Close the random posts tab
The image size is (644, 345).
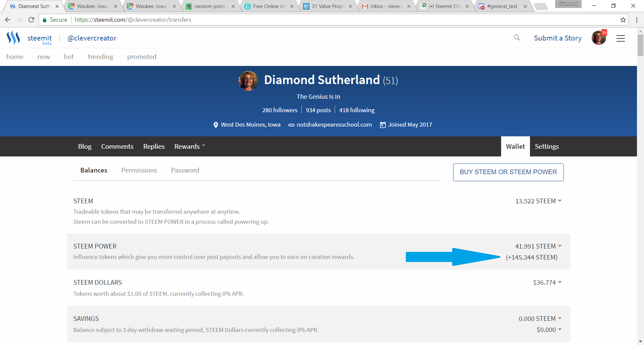click(233, 6)
